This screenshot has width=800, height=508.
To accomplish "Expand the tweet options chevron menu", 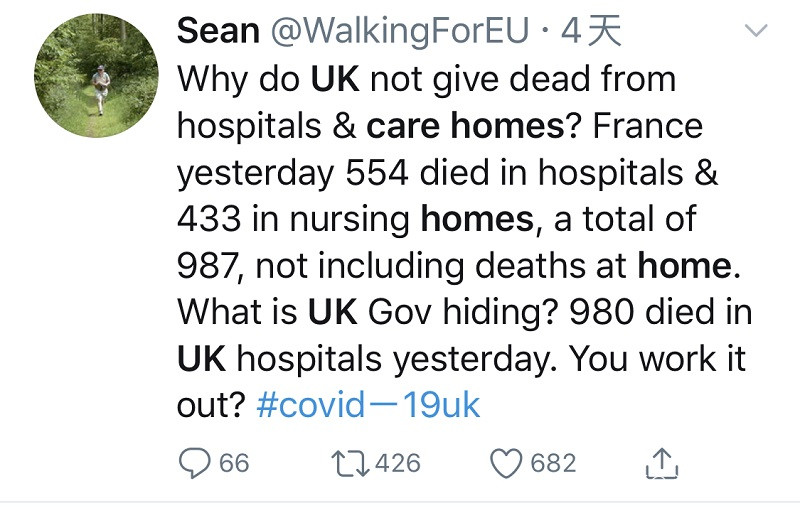I will click(757, 32).
